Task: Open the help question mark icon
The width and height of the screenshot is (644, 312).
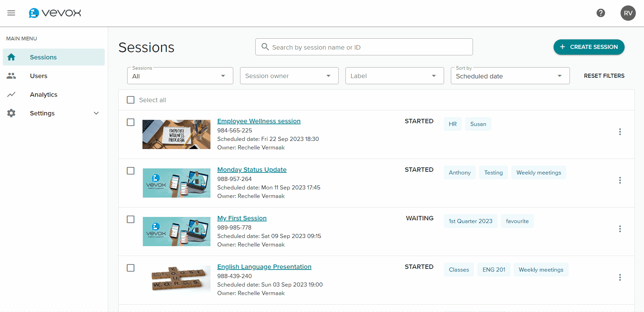Action: [x=601, y=13]
